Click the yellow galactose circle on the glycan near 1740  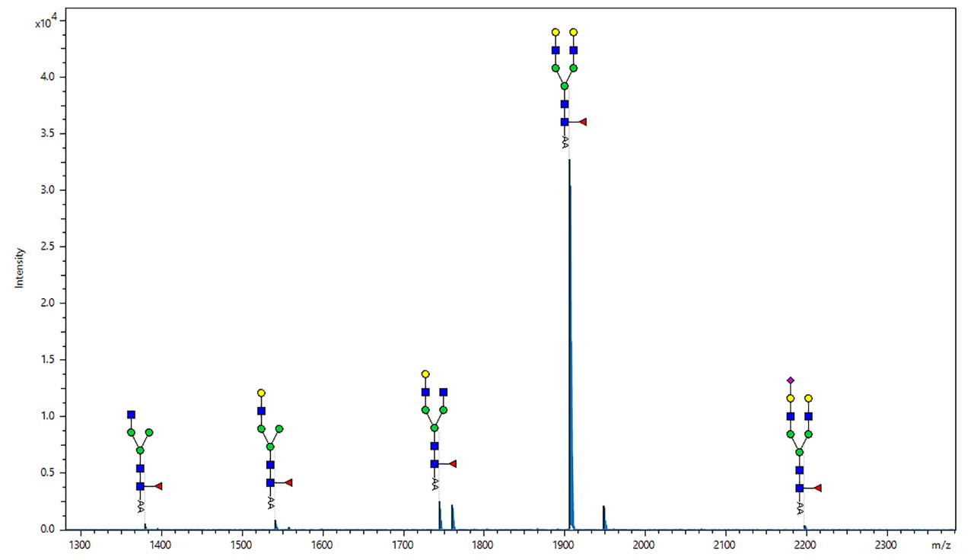pyautogui.click(x=425, y=374)
